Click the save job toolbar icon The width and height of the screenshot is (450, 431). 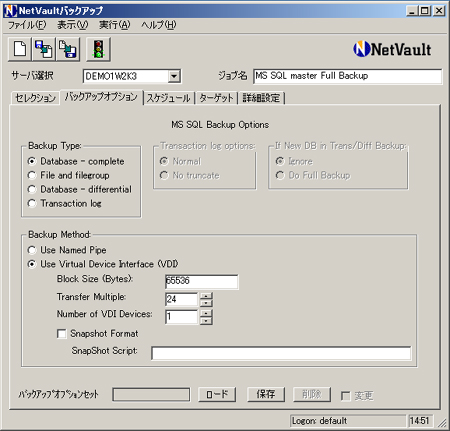click(x=68, y=49)
